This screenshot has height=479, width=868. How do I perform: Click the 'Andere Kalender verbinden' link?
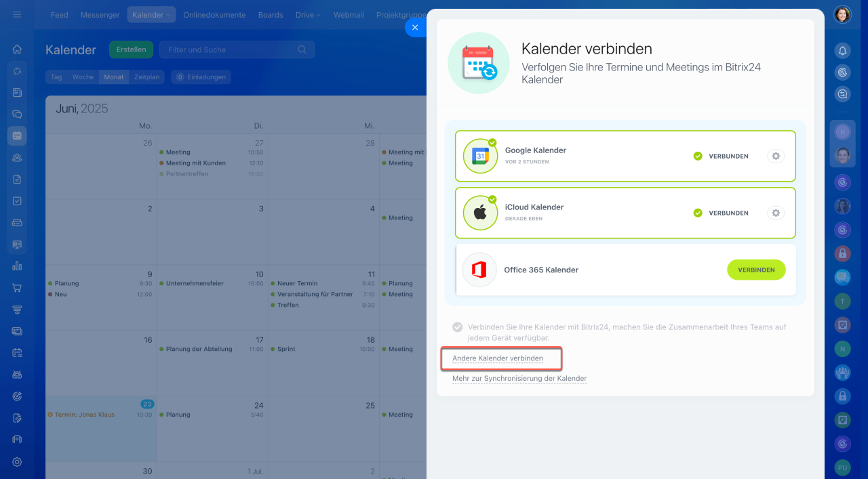[x=498, y=358]
